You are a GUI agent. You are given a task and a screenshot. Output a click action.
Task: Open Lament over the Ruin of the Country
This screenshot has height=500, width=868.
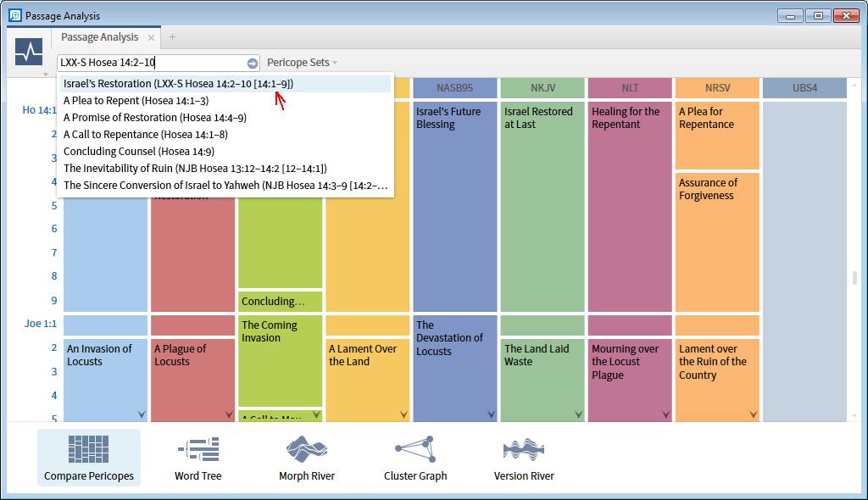click(717, 380)
